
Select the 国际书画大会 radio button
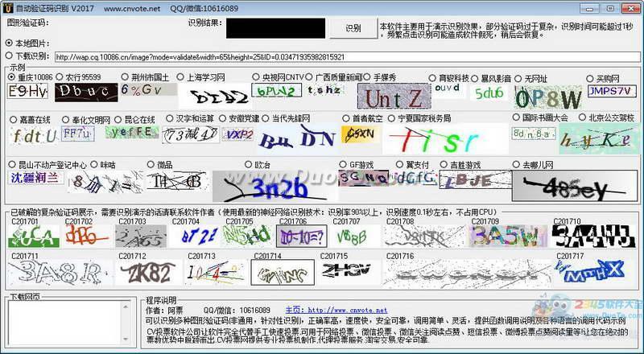point(516,117)
